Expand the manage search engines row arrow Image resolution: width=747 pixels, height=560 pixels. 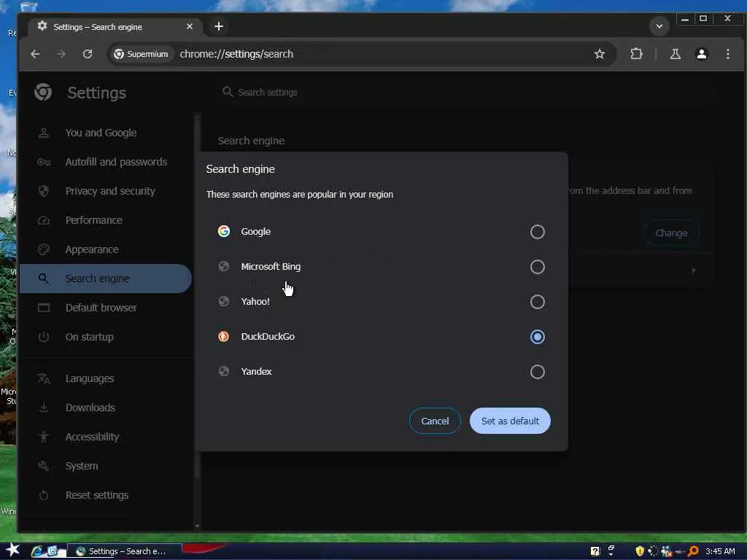(694, 271)
